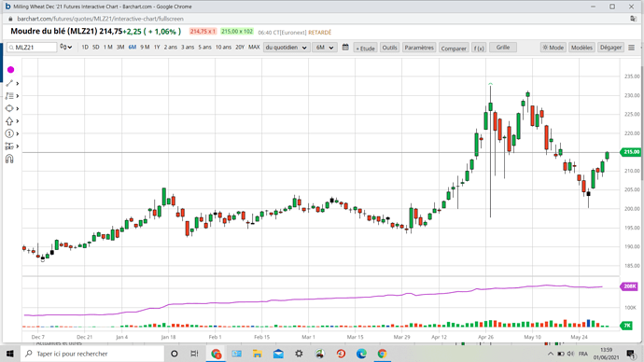Click the taskbar search box
Image resolution: width=644 pixels, height=362 pixels.
[x=92, y=354]
